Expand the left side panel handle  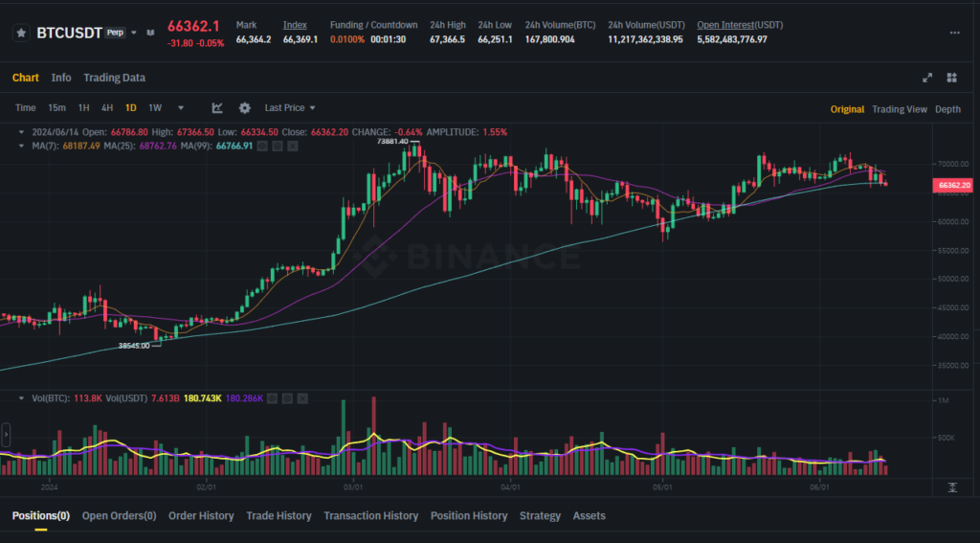[5, 436]
